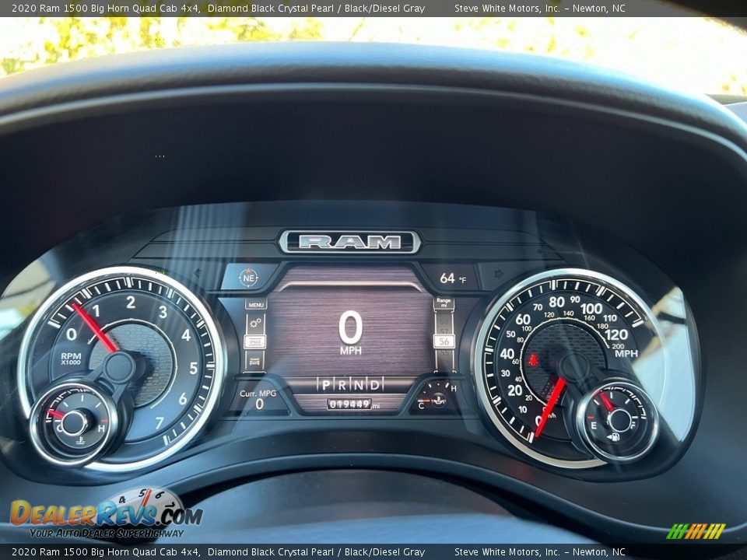Image resolution: width=747 pixels, height=560 pixels.
Task: Tap the fuel pump icon in fuel gauge
Action: point(614,436)
